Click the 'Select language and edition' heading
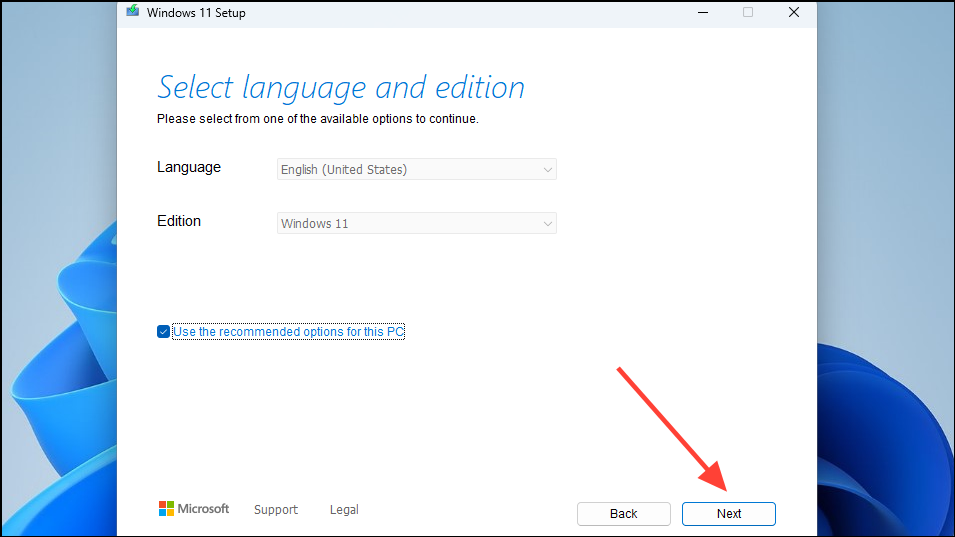The width and height of the screenshot is (955, 537). point(341,87)
